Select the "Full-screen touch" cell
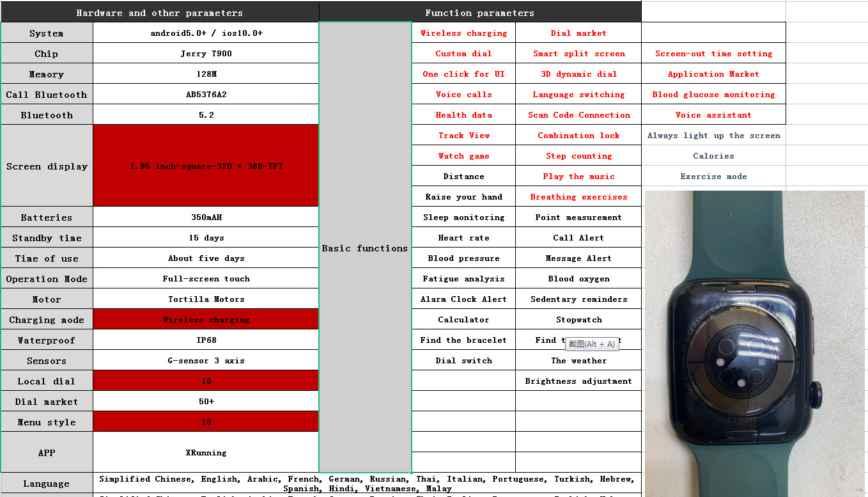 click(206, 279)
